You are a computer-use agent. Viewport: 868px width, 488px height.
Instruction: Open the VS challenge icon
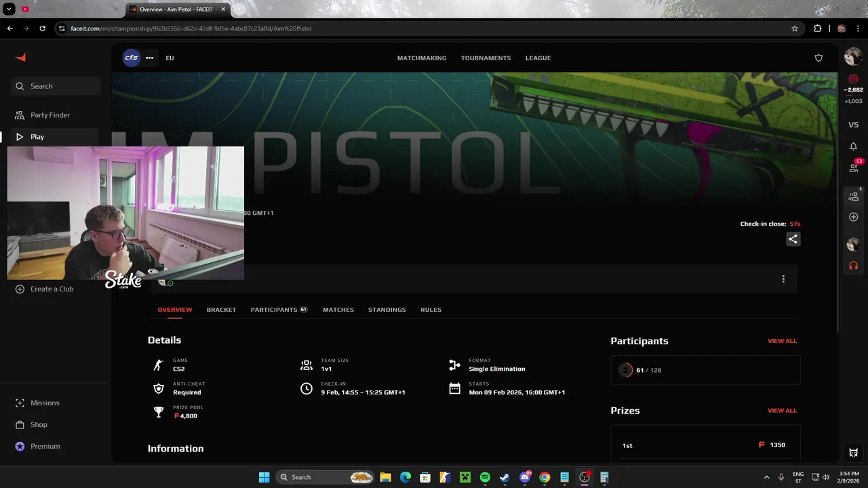pos(853,125)
